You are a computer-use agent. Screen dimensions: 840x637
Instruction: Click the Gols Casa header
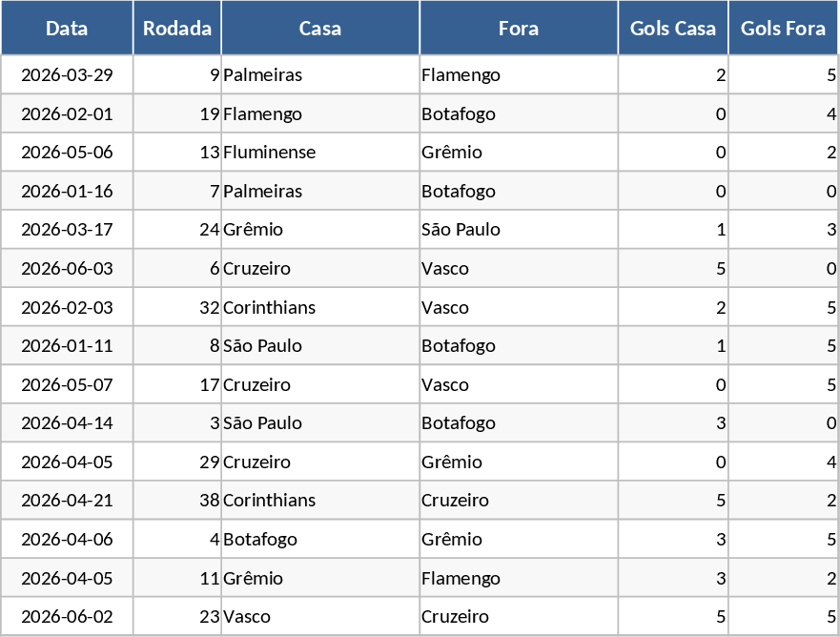click(x=673, y=28)
